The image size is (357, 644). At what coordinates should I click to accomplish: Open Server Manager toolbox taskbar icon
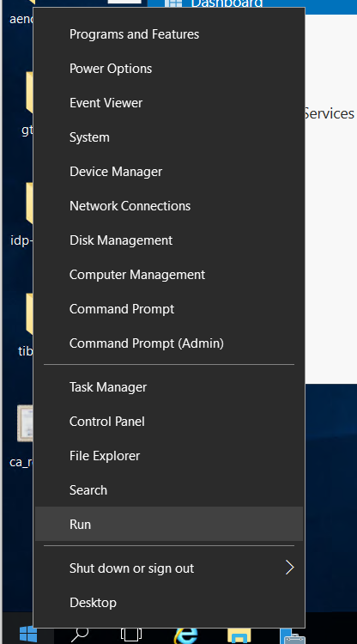coord(292,635)
